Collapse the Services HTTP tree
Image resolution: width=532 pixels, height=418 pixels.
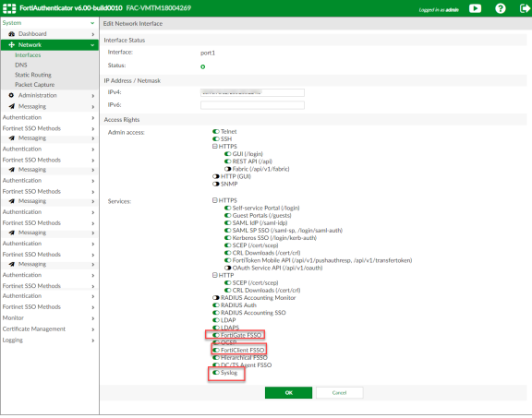(215, 275)
